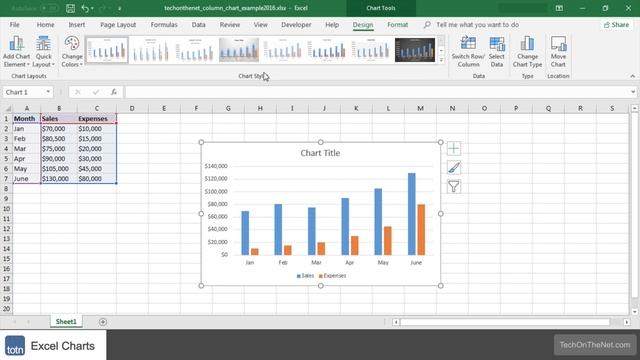Switch to the Developer tab
Image resolution: width=640 pixels, height=360 pixels.
point(296,25)
